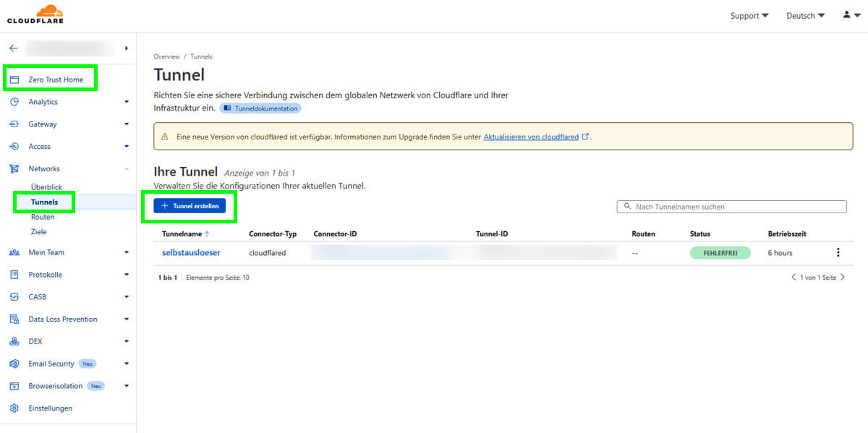The height and width of the screenshot is (433, 868).
Task: Click the cloudflared connector type cell
Action: tap(268, 253)
